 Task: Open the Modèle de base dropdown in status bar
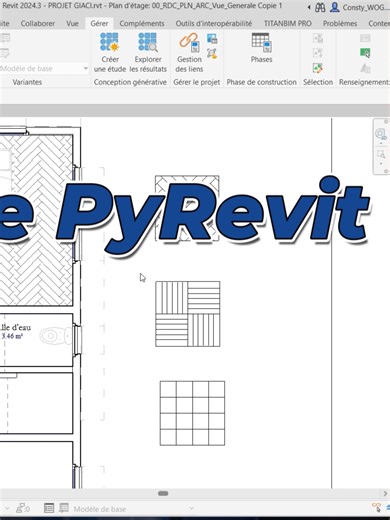point(133,509)
